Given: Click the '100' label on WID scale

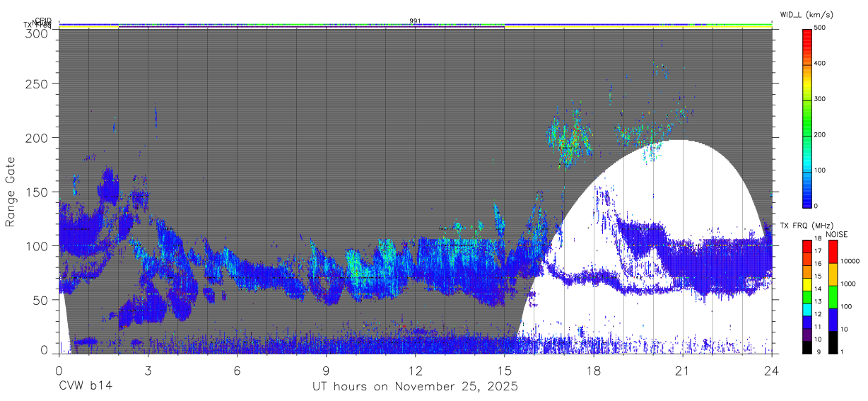Looking at the screenshot, I should [820, 170].
